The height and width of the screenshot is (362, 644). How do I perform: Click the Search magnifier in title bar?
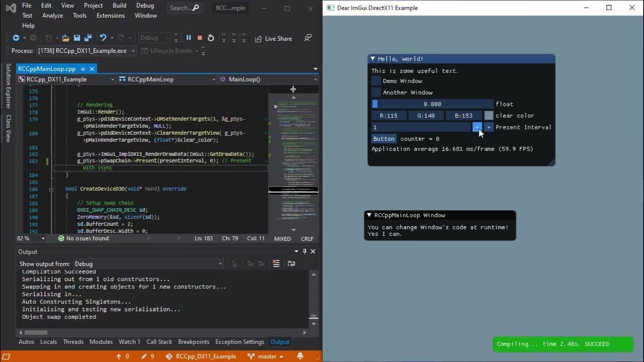tap(196, 8)
